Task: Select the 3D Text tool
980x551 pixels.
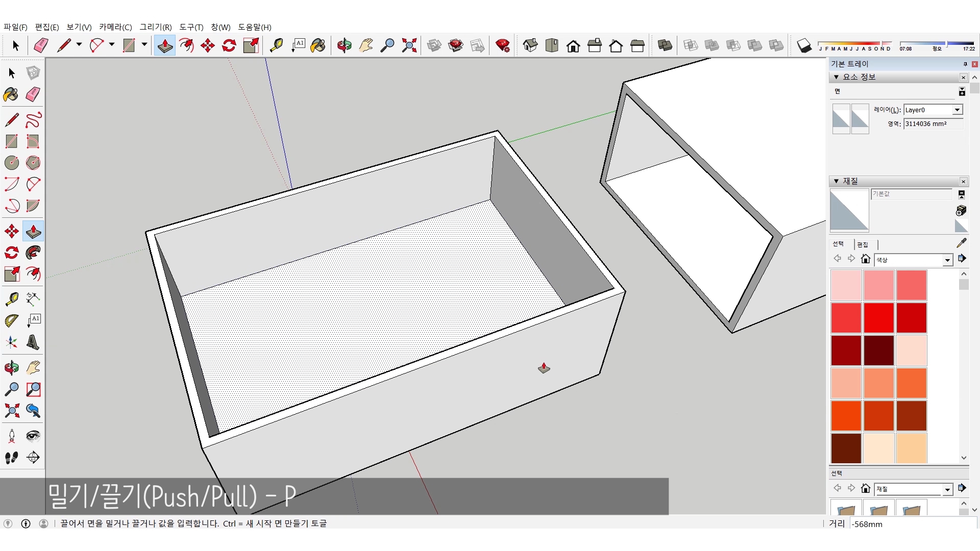Action: click(33, 342)
